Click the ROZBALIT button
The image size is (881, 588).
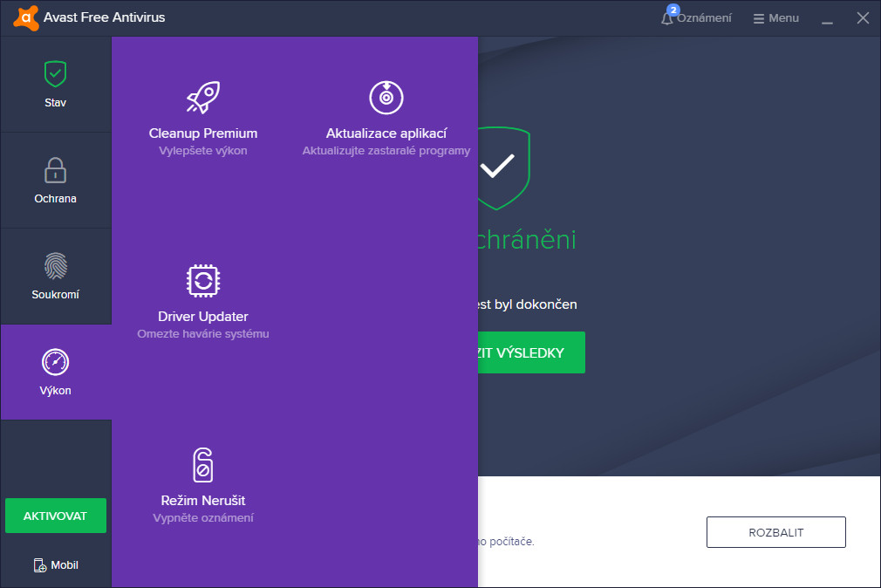point(776,532)
